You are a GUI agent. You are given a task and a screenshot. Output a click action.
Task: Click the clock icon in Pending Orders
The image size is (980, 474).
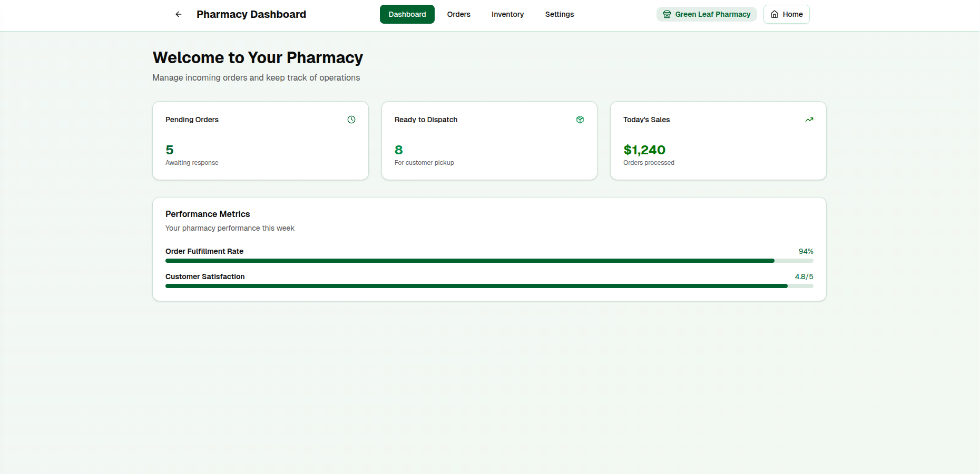[351, 120]
